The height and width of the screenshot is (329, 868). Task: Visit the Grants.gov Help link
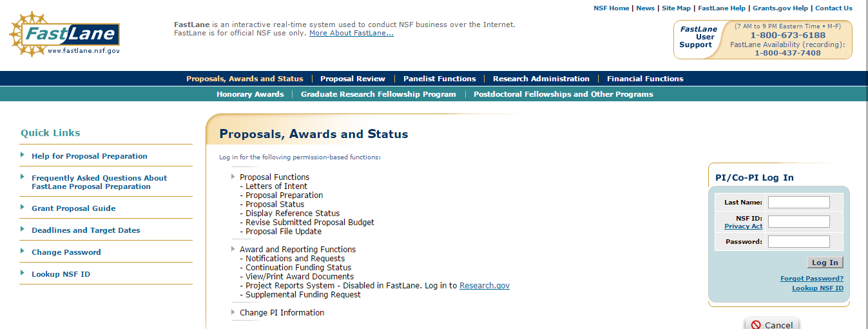tap(780, 8)
